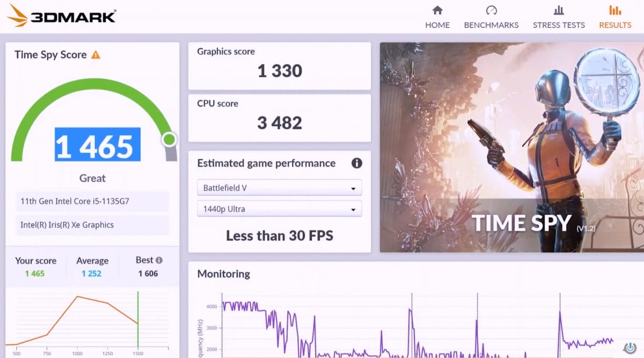Click the CPU score 3 482 value

(280, 123)
